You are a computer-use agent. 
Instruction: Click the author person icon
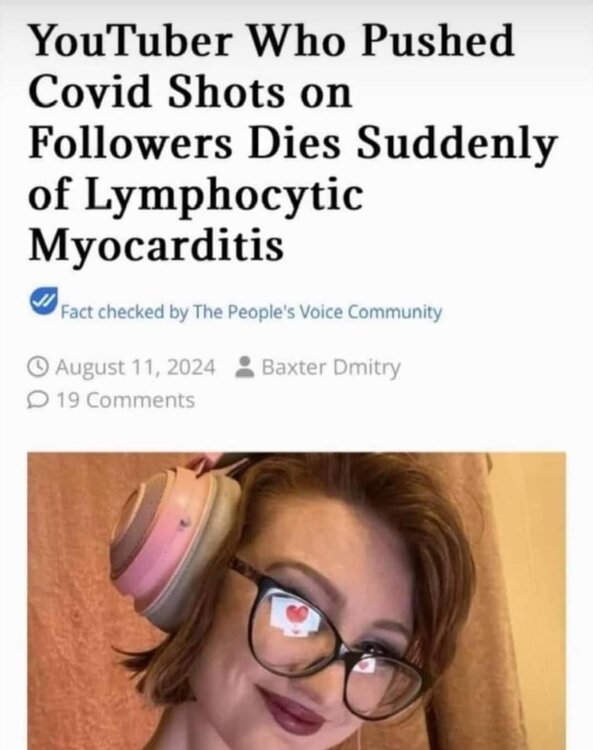245,367
